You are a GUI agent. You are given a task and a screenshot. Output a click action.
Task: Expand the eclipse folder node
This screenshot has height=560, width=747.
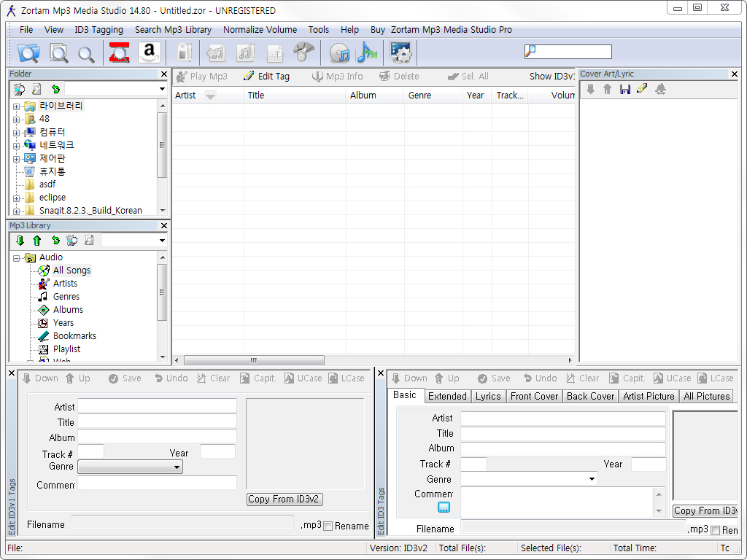click(16, 198)
